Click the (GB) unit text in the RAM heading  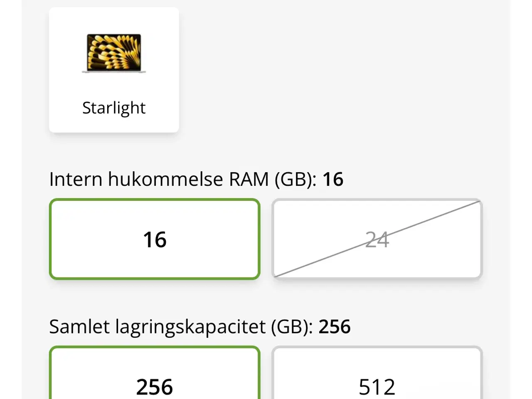[295, 180]
